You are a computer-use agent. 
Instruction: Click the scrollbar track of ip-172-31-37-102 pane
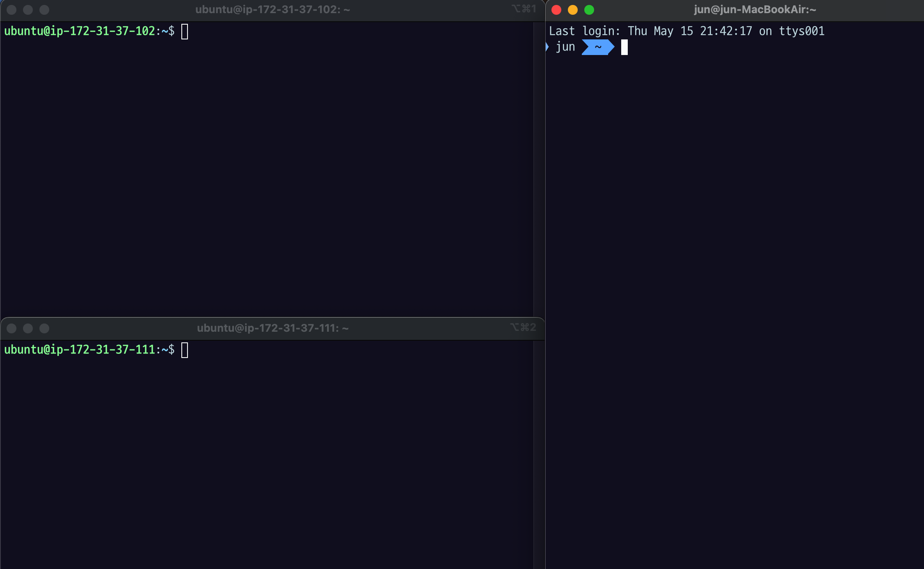pyautogui.click(x=539, y=168)
